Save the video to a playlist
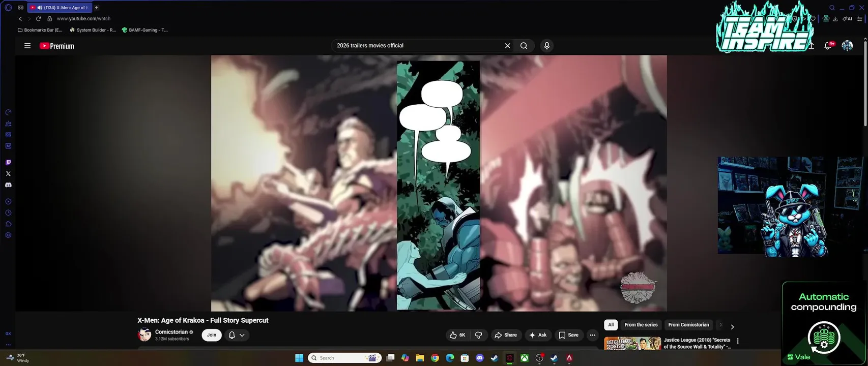The height and width of the screenshot is (366, 868). point(568,335)
